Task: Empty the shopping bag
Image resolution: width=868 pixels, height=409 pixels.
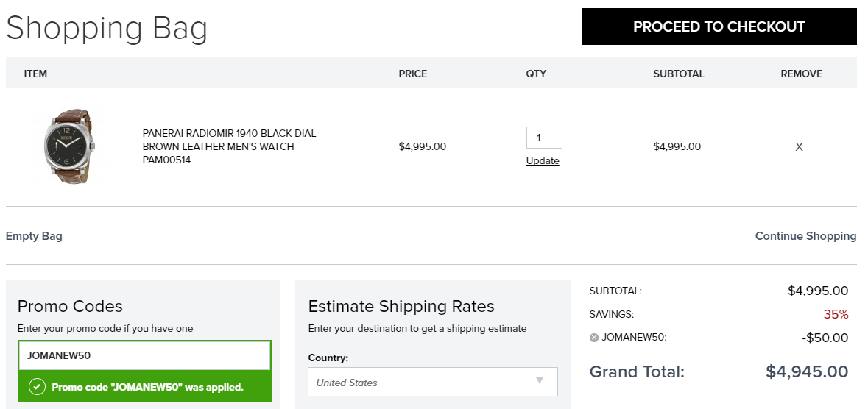Action: click(34, 236)
